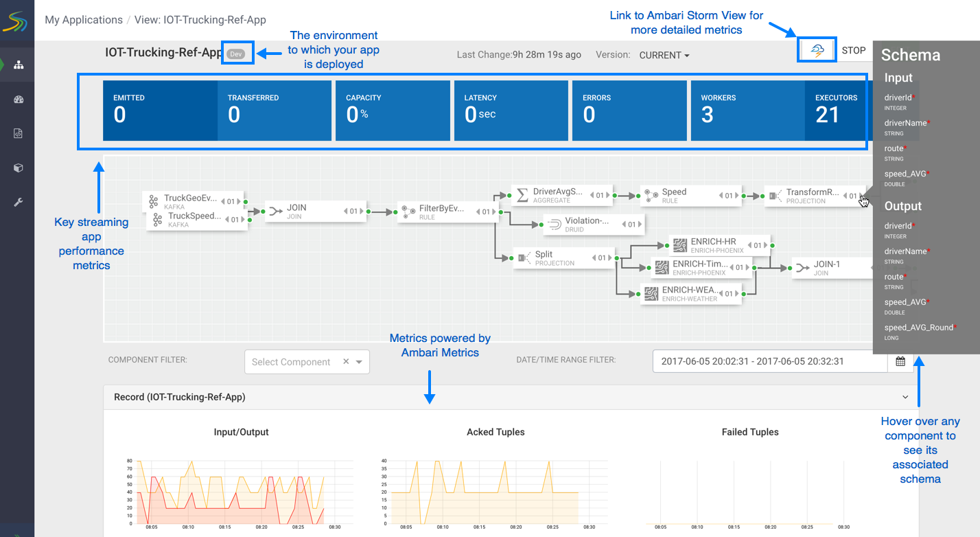This screenshot has width=980, height=537.
Task: Click the topology applications icon in sidebar
Action: click(19, 65)
